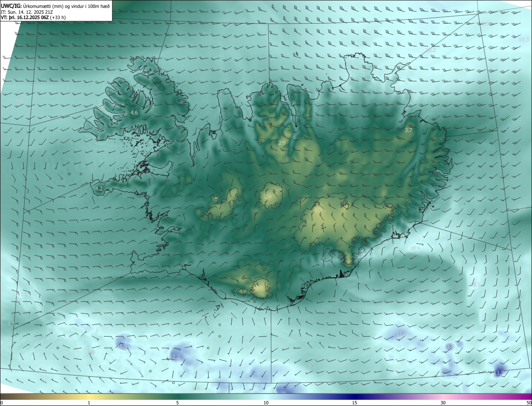
Task: Click the 4.2 value on the western peninsula
Action: pos(99,188)
